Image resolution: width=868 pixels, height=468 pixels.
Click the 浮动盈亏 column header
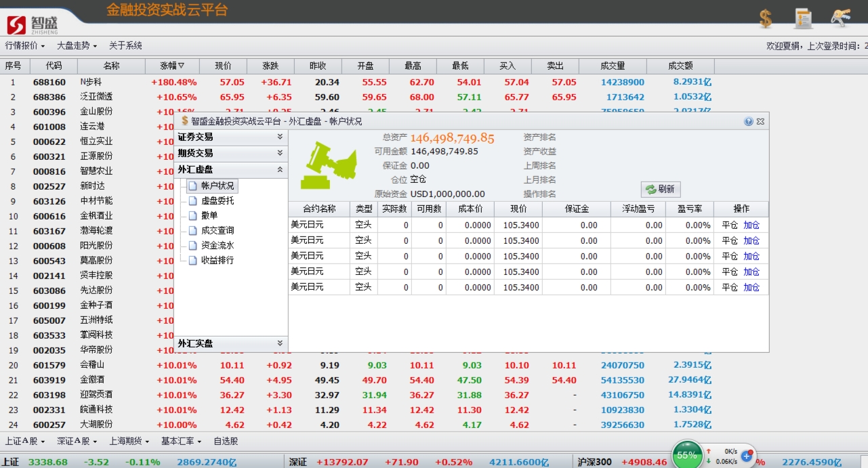coord(638,209)
